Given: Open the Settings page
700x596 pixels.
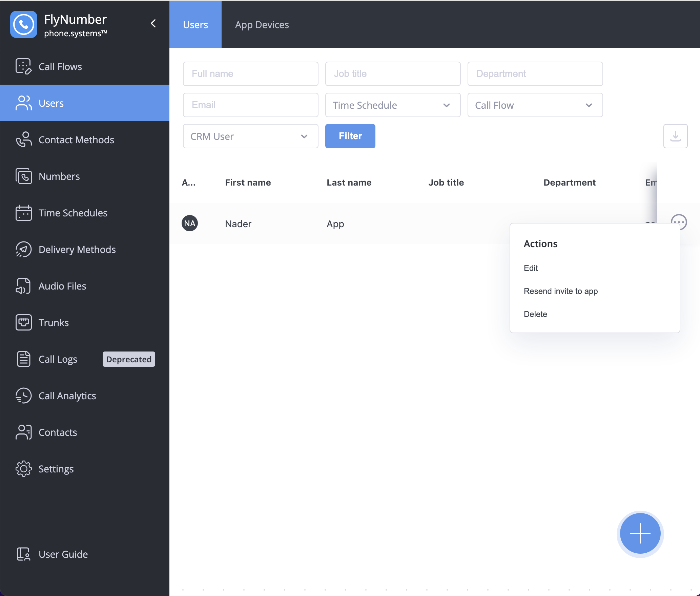Looking at the screenshot, I should point(85,469).
